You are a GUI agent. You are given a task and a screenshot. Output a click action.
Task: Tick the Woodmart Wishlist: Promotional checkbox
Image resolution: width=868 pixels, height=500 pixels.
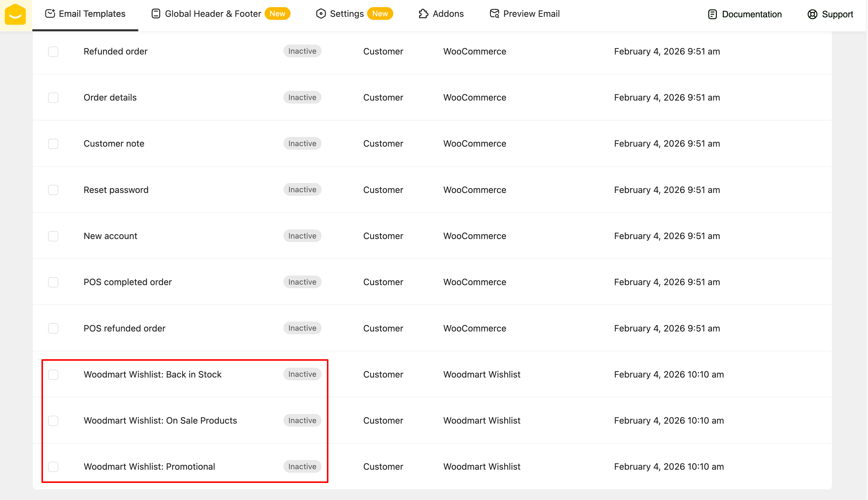click(x=53, y=467)
